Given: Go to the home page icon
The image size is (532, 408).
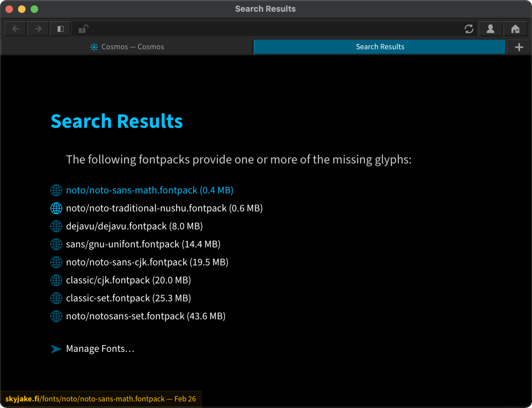Looking at the screenshot, I should pyautogui.click(x=515, y=29).
